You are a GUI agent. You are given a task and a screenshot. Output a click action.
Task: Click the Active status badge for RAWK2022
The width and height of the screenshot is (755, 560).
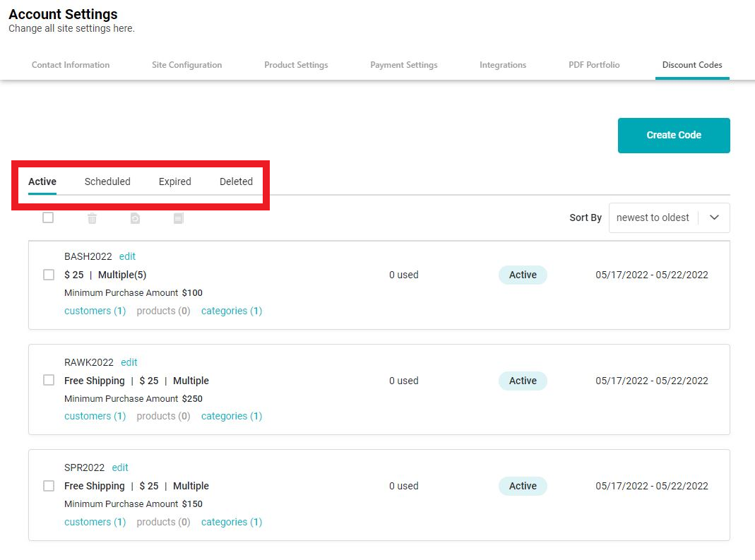523,381
